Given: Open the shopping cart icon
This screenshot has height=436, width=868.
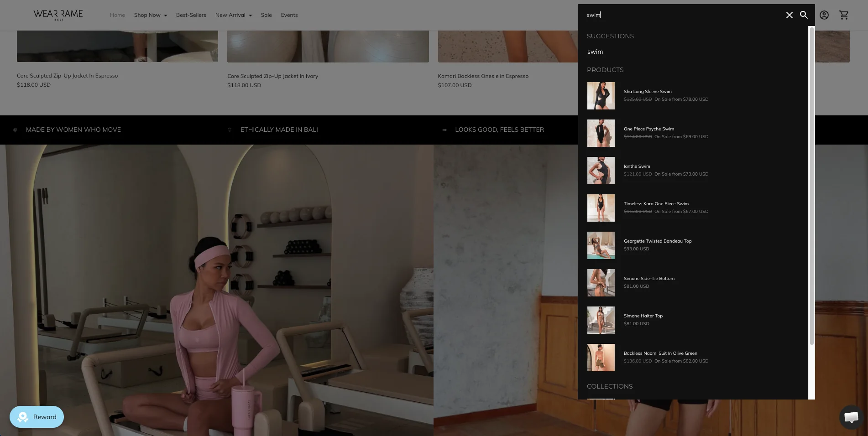Looking at the screenshot, I should 844,15.
